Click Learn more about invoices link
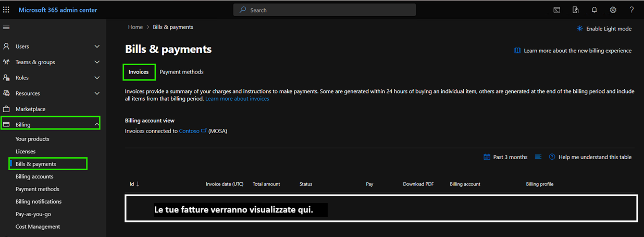Viewport: 644px width, 237px height. [x=237, y=99]
